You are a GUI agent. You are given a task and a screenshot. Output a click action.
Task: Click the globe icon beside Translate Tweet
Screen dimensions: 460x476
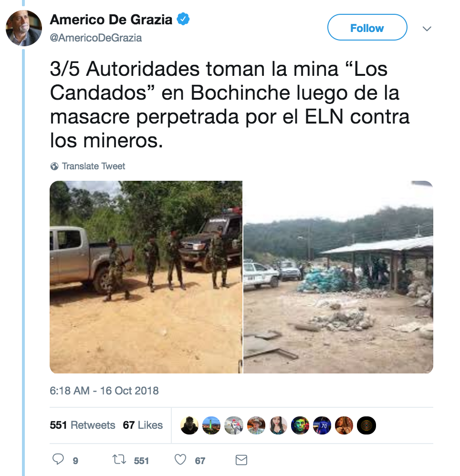(x=54, y=166)
